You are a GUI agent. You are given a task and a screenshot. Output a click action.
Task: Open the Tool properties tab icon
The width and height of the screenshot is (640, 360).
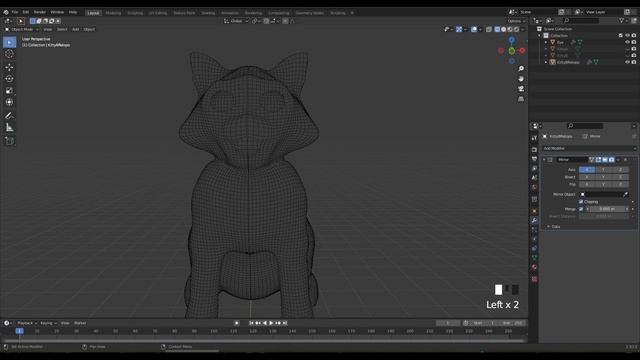(x=534, y=138)
